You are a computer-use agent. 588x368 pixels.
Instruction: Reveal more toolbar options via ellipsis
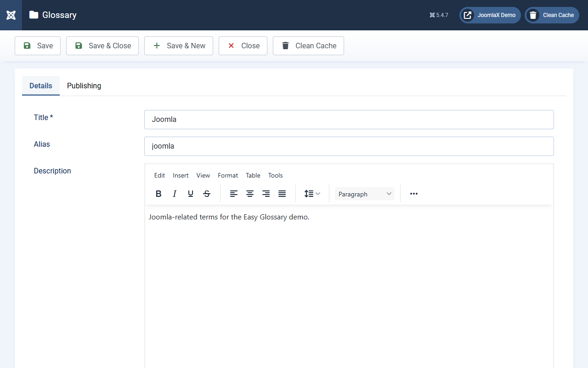[x=414, y=194]
